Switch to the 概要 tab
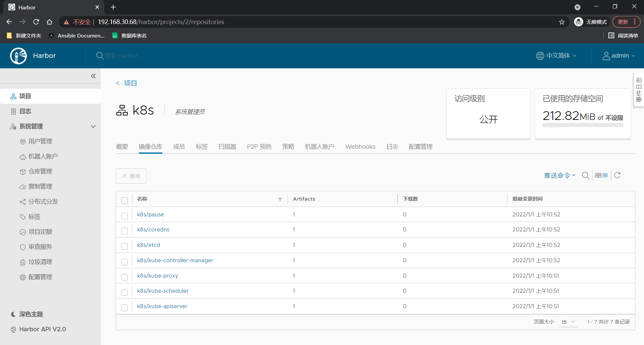Viewport: 644px width, 345px height. [122, 147]
